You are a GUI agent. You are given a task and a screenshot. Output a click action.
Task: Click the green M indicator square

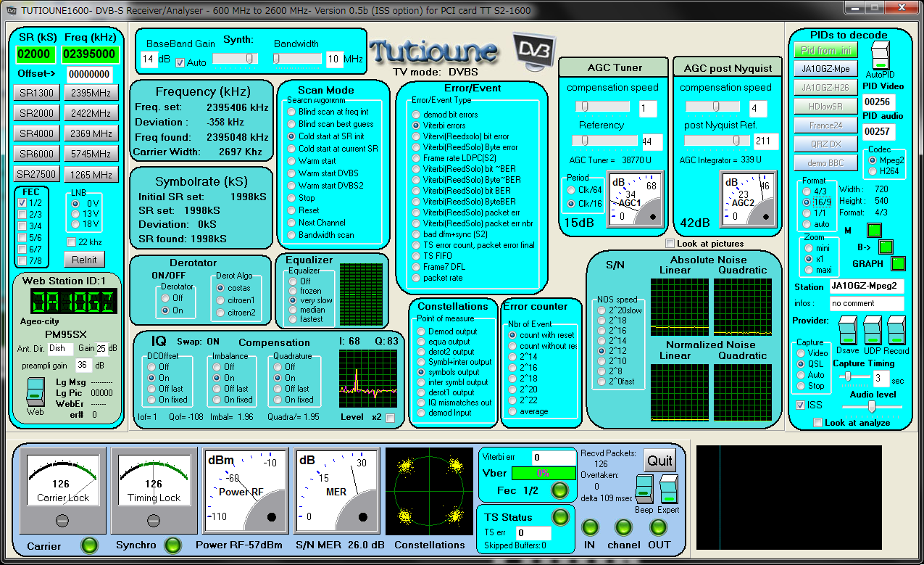[875, 231]
